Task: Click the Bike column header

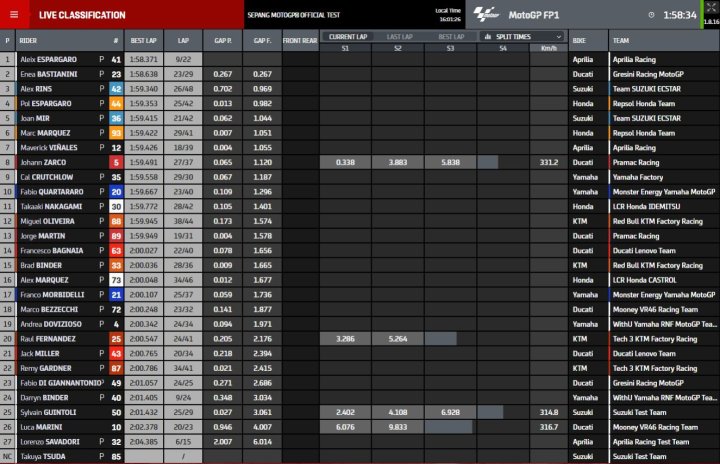Action: [x=579, y=41]
